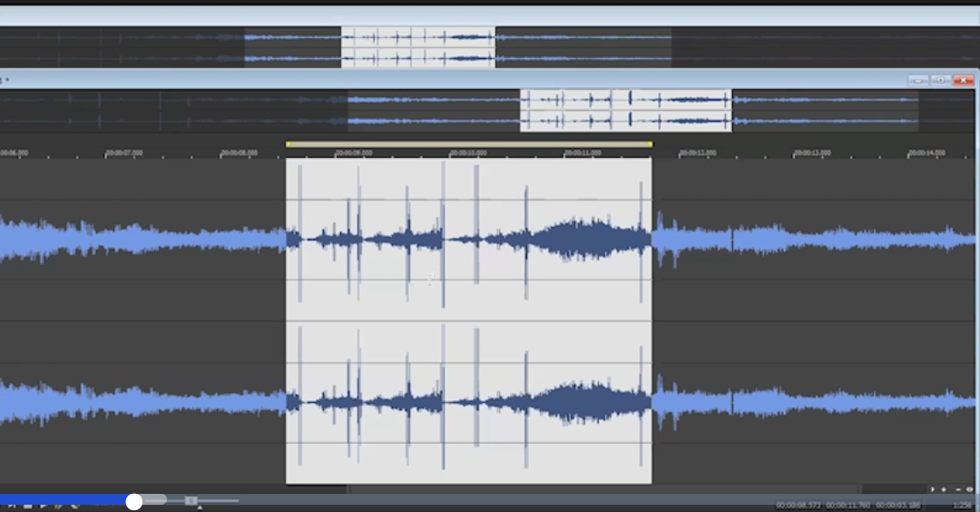
Task: Click the horizontal scrollbar right arrow
Action: click(933, 489)
